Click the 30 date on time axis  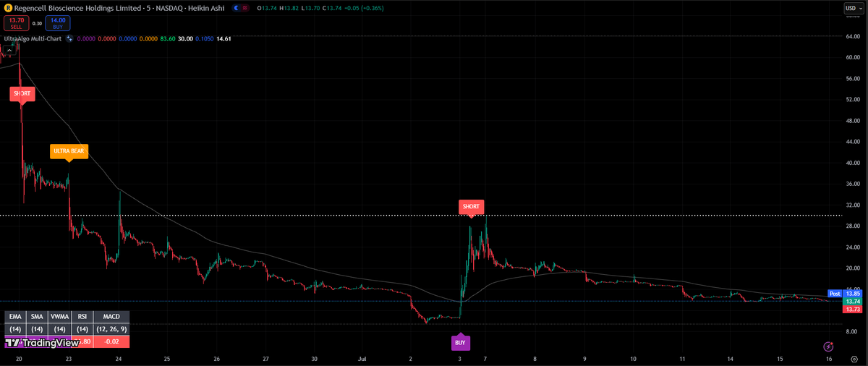point(314,359)
